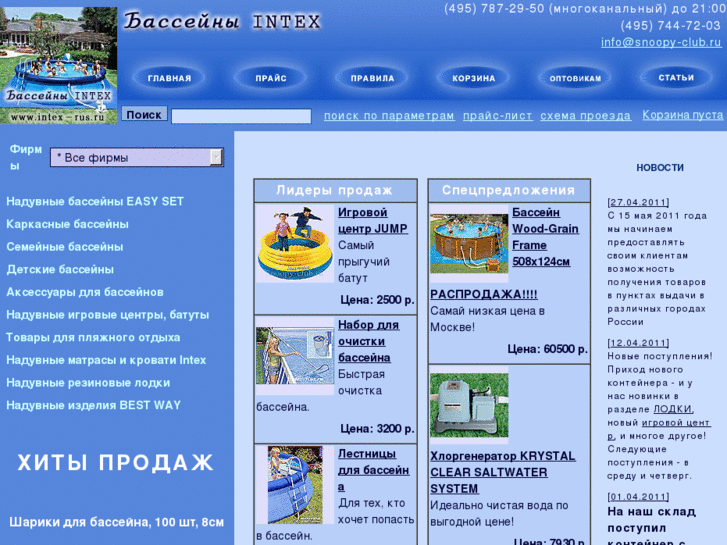Viewport: 727px width, 545px height.
Task: Open Надувные игровые центры, батуты category
Action: (x=108, y=315)
